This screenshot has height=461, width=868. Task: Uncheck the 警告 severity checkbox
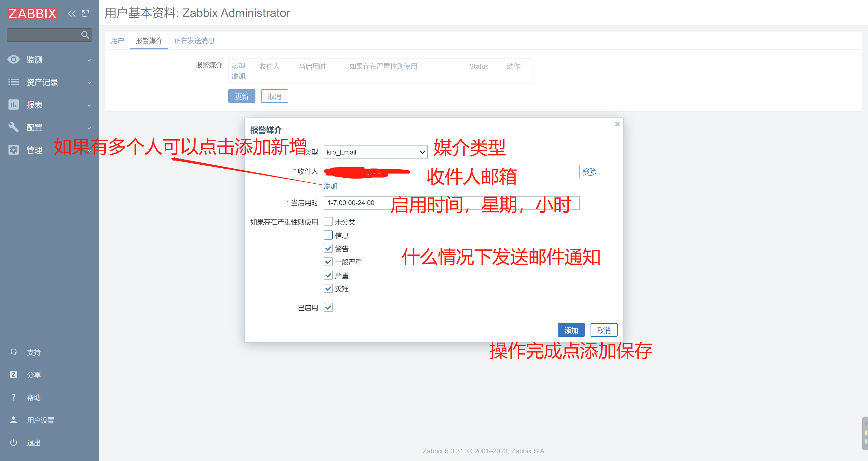328,249
